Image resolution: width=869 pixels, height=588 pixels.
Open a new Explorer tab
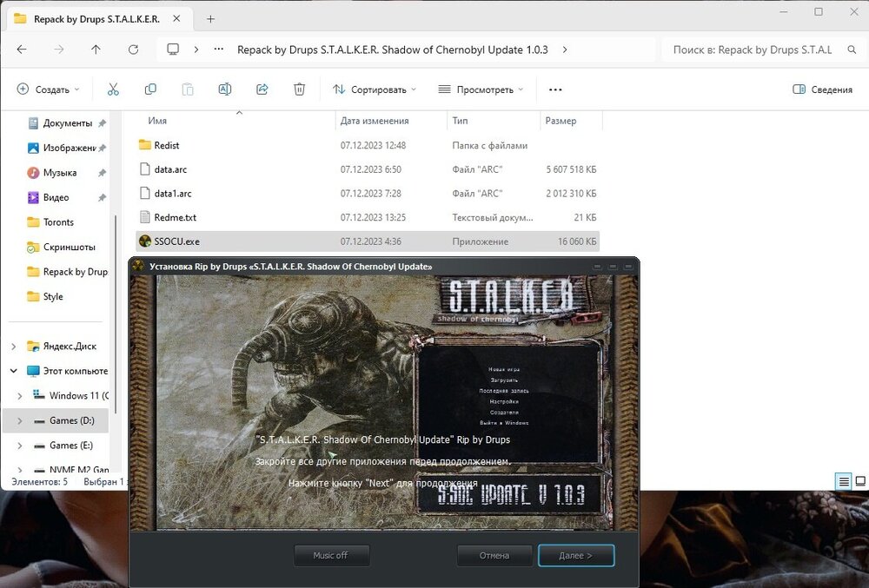(x=210, y=18)
